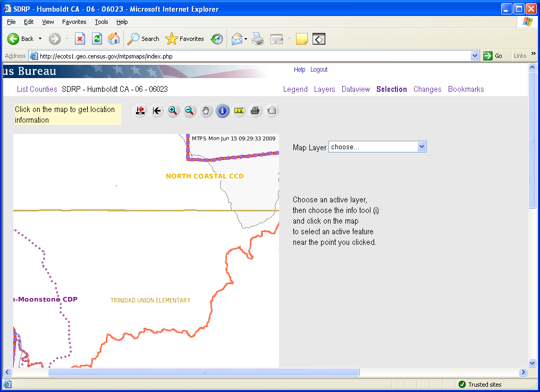Click the diamond icon in browser toolbar
Image resolution: width=540 pixels, height=392 pixels.
(319, 39)
